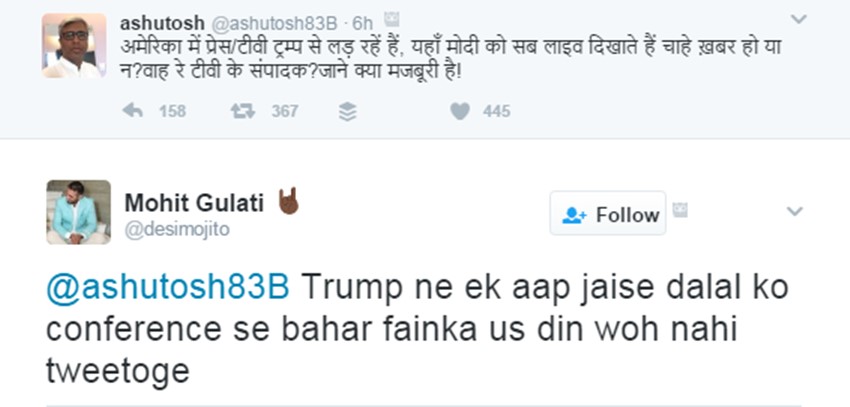This screenshot has width=850, height=407.
Task: Click the stacked layers icon under the tweet
Action: [x=347, y=111]
